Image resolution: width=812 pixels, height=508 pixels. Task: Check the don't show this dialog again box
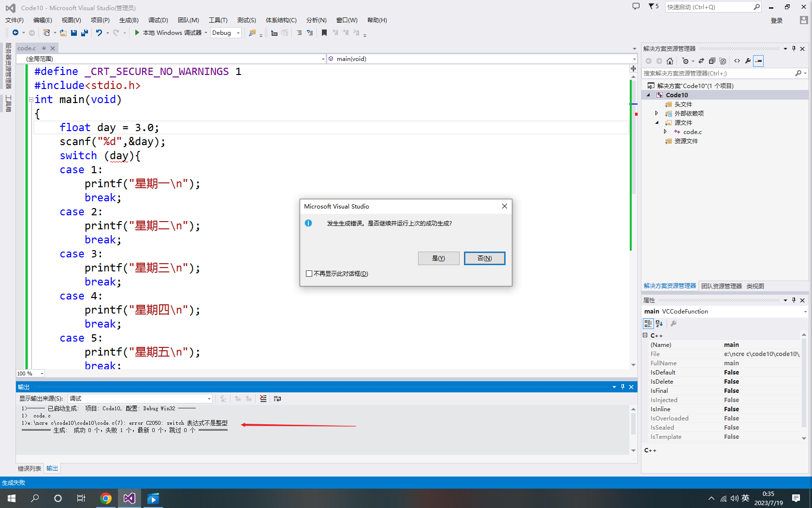click(309, 274)
